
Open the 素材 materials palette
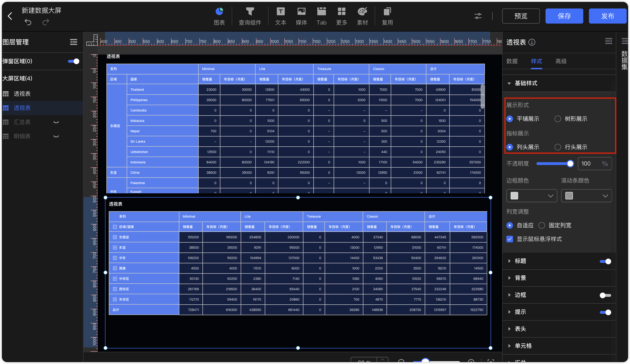(362, 16)
